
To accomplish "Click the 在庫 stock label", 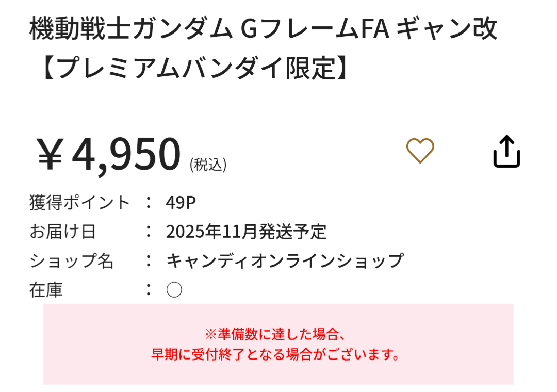I will pyautogui.click(x=46, y=290).
